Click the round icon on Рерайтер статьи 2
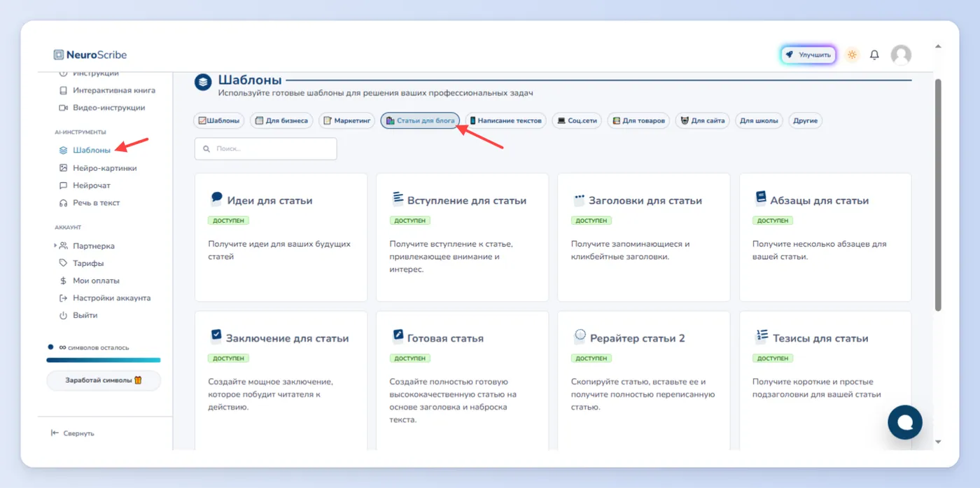The image size is (980, 488). [580, 336]
